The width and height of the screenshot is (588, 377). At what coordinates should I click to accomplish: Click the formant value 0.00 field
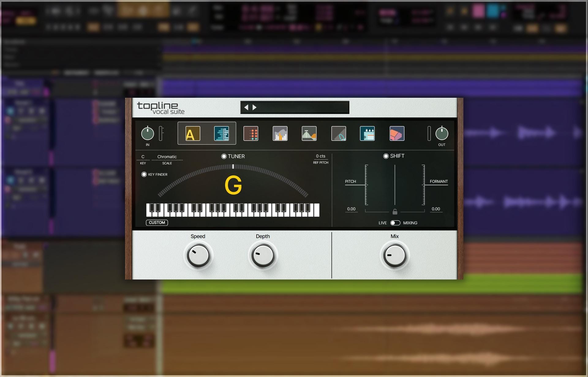pos(436,209)
